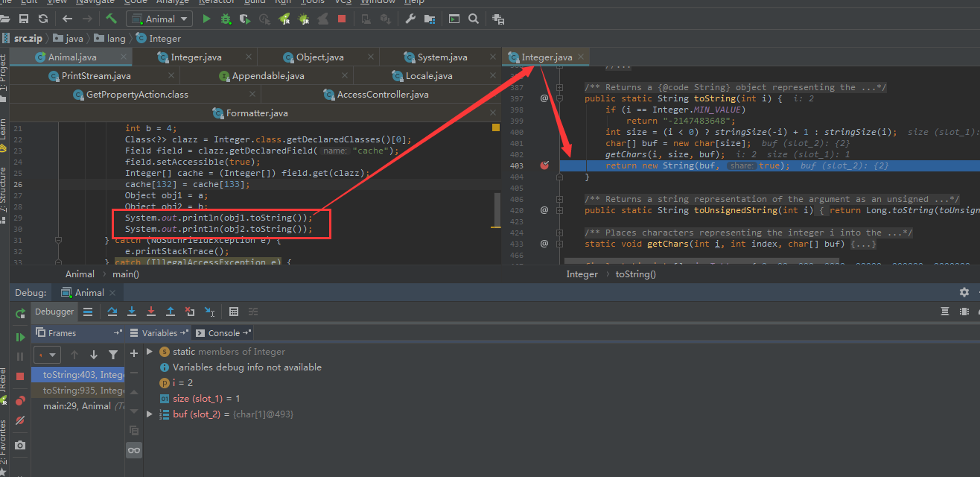Switch to Object.java editor tab
The image size is (980, 477).
(319, 57)
